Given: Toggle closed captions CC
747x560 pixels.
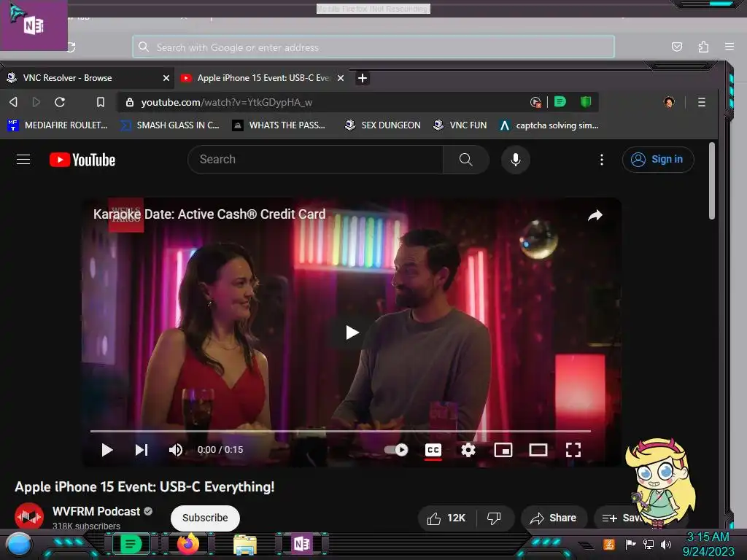Looking at the screenshot, I should pos(433,450).
